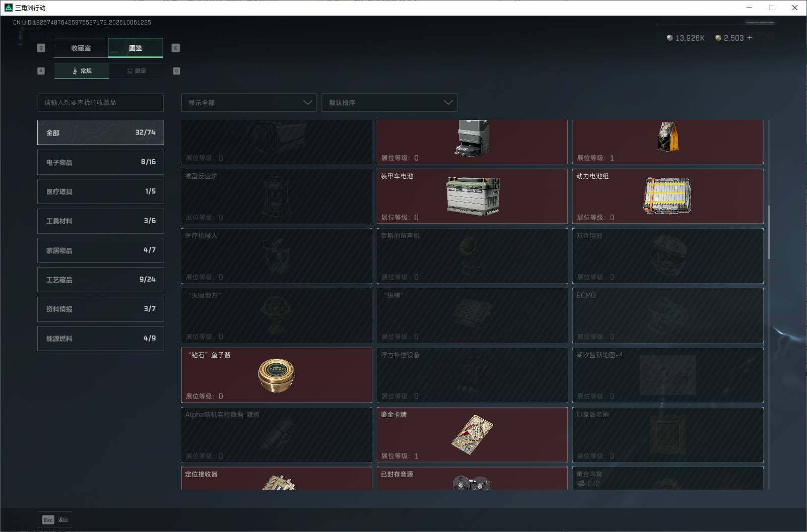Click the A key hint icon

(x=41, y=71)
